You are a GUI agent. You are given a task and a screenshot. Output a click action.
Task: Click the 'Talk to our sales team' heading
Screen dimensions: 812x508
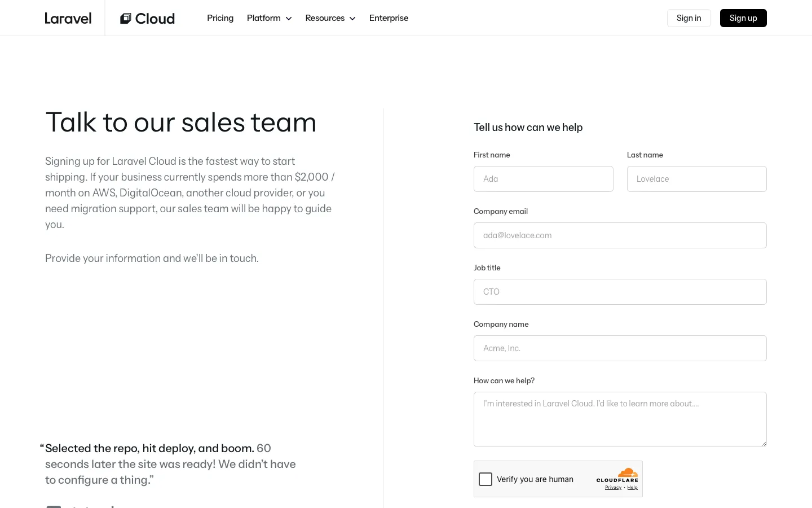coord(181,122)
